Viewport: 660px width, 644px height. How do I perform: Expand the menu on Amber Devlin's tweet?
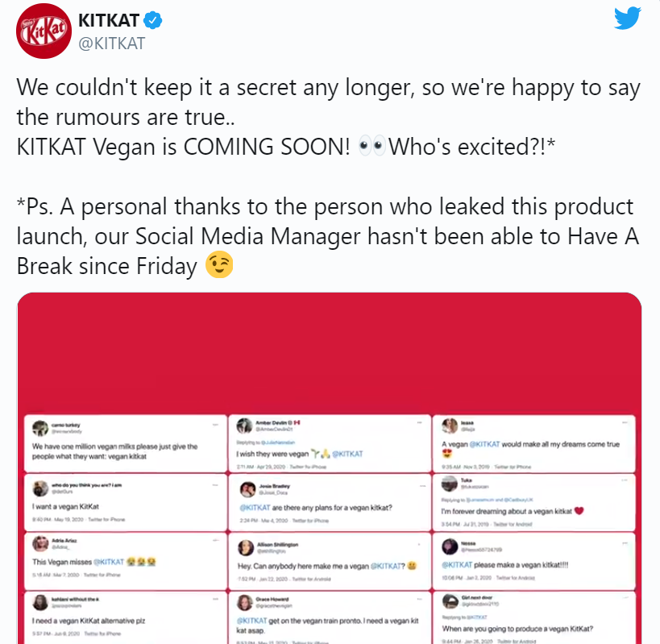(420, 423)
